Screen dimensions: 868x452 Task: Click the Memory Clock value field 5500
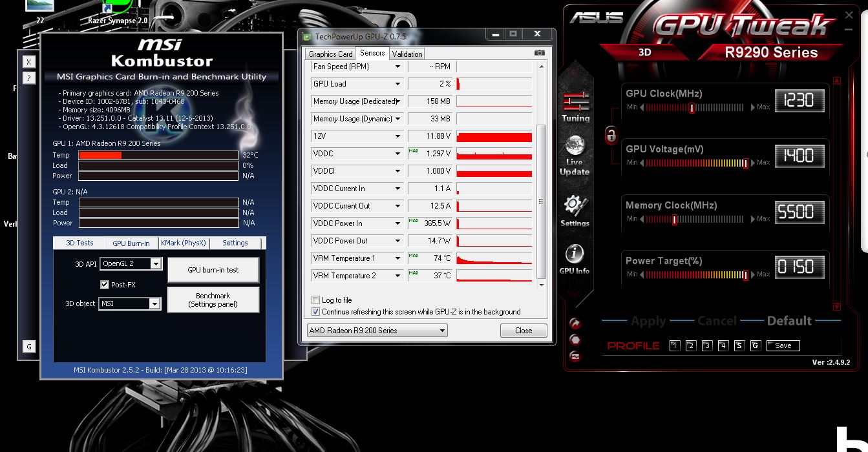tap(799, 212)
